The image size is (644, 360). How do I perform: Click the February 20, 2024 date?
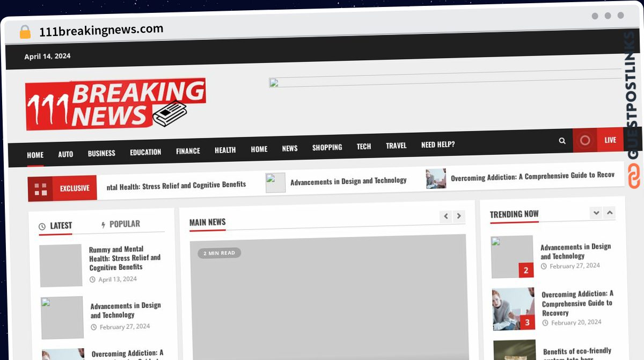pyautogui.click(x=576, y=322)
